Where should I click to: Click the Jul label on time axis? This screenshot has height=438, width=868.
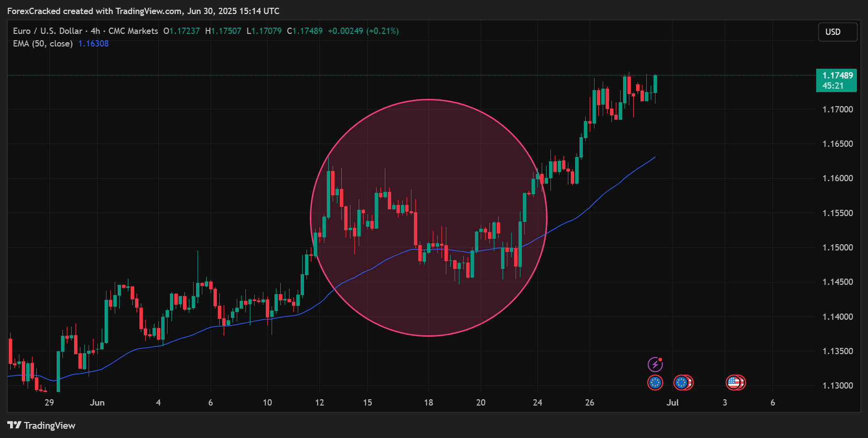[x=672, y=403]
